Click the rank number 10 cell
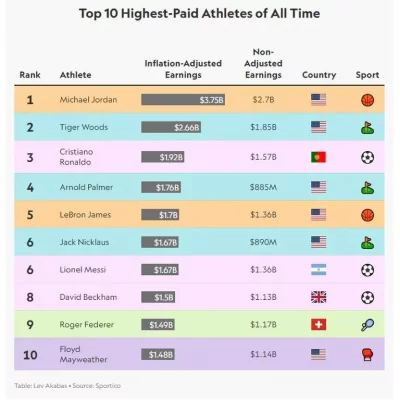 (x=30, y=355)
